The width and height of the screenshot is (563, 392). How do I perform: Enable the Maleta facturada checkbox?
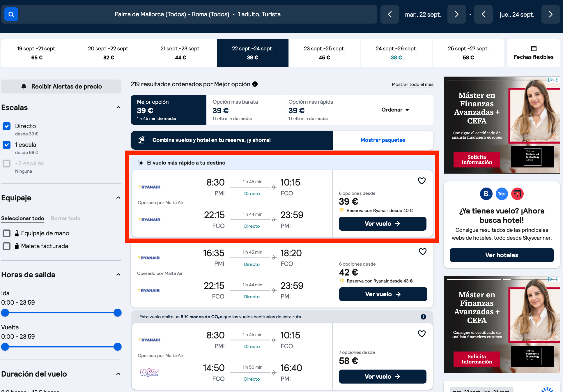[6, 246]
